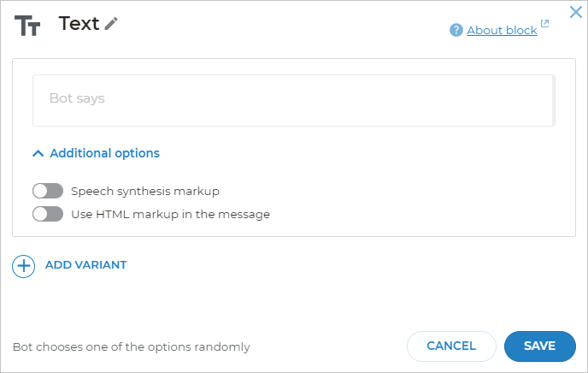This screenshot has width=588, height=373.
Task: Enable the Speech synthesis markup toggle
Action: [48, 191]
